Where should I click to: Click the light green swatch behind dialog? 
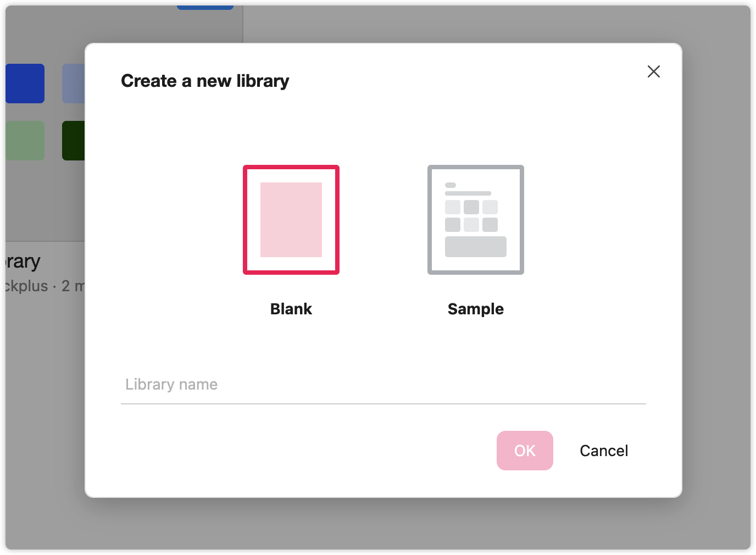pyautogui.click(x=25, y=141)
